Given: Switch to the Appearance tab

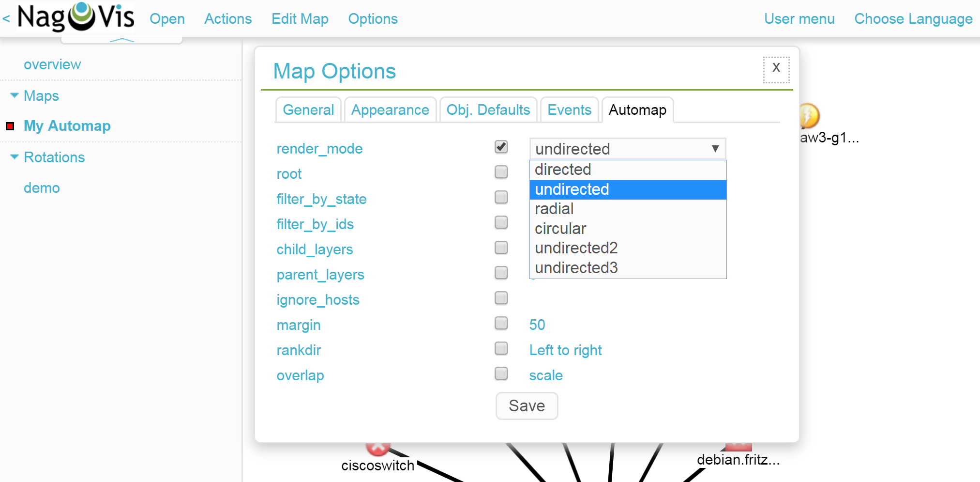Looking at the screenshot, I should click(x=390, y=110).
